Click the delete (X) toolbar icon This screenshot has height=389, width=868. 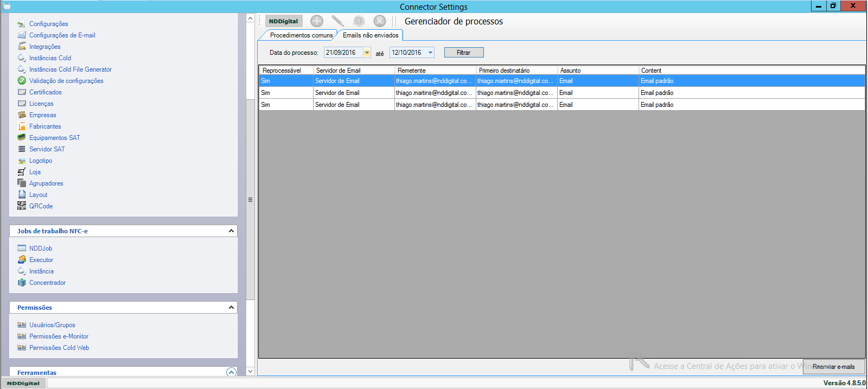[380, 21]
